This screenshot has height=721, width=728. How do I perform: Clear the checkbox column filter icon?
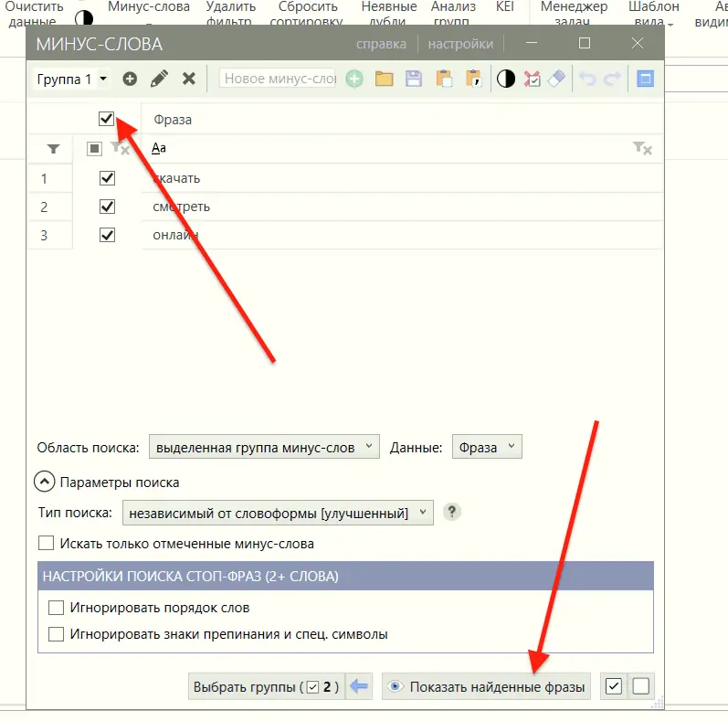[x=121, y=149]
